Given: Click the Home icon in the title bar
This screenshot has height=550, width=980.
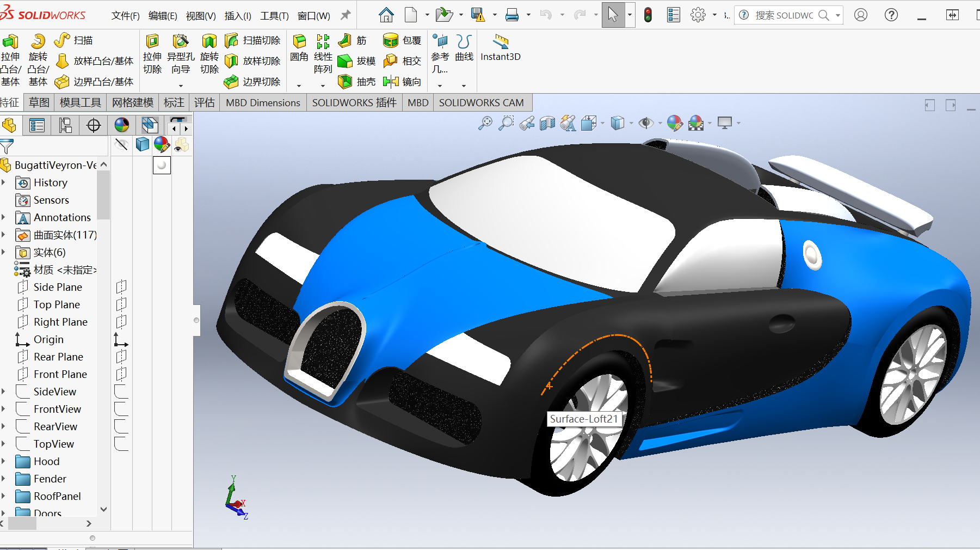Looking at the screenshot, I should click(x=386, y=15).
